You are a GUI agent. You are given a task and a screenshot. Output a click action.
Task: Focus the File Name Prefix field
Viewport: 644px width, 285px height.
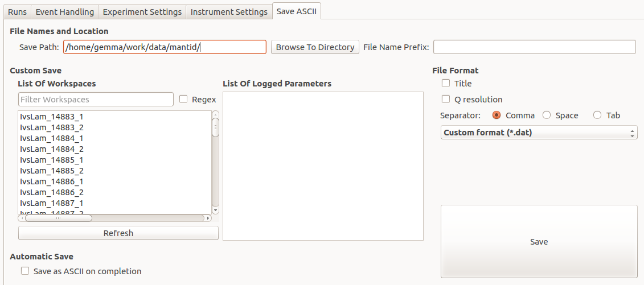[534, 47]
